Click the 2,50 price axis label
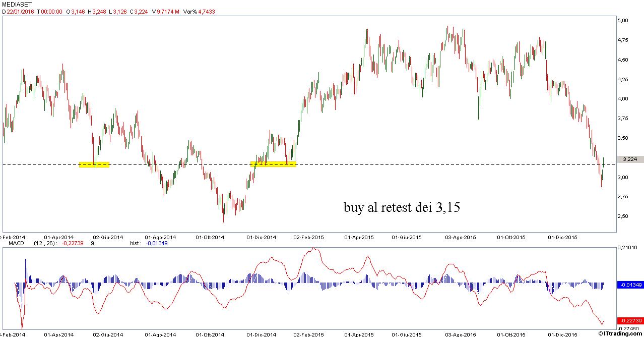Screen dimensions: 644x337 tap(622, 216)
